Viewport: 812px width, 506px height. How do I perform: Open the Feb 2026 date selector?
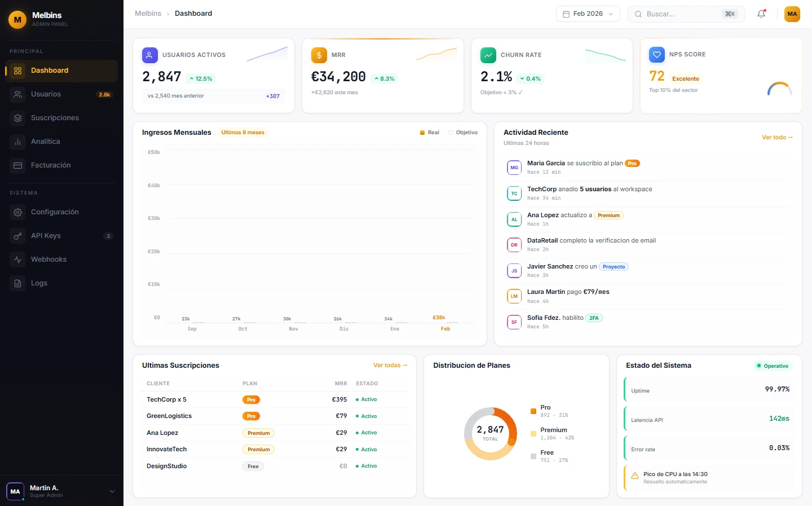click(x=588, y=13)
